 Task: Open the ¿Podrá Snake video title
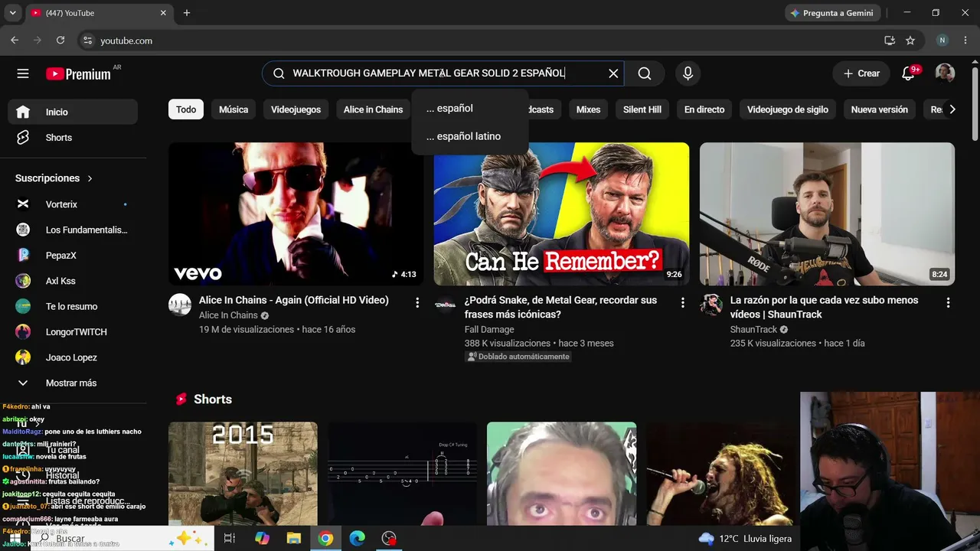pos(560,307)
